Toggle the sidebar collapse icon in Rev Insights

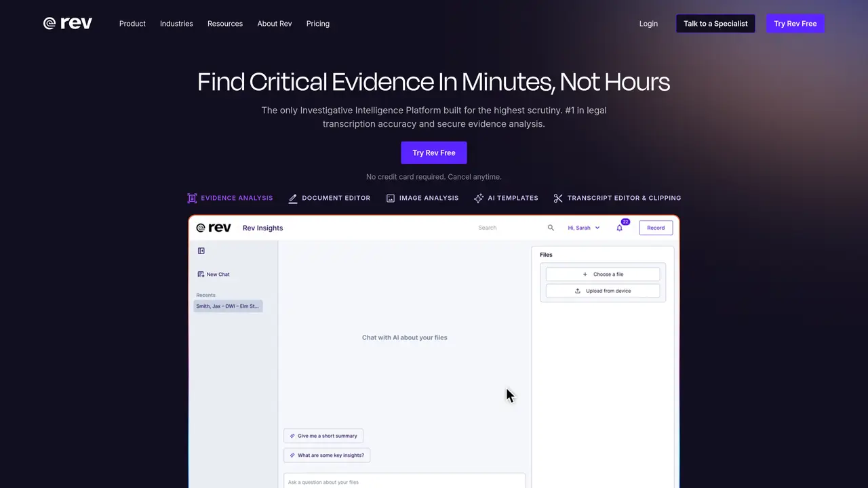coord(201,251)
